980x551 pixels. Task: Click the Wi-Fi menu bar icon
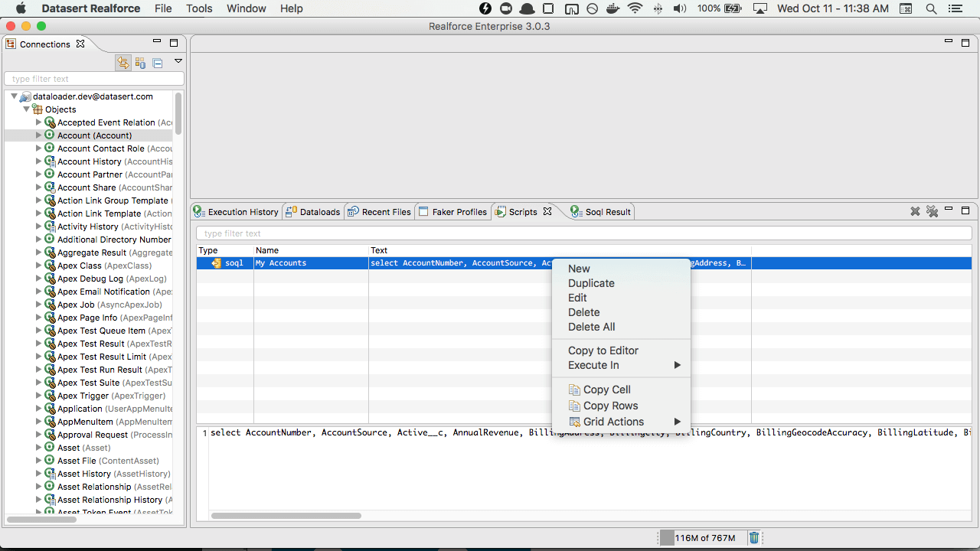click(635, 8)
